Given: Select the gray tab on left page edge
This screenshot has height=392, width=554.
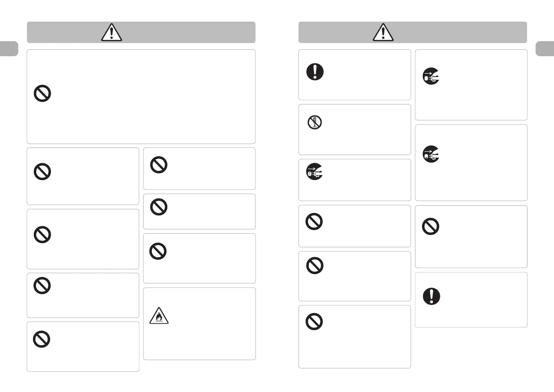Looking at the screenshot, I should 9,49.
